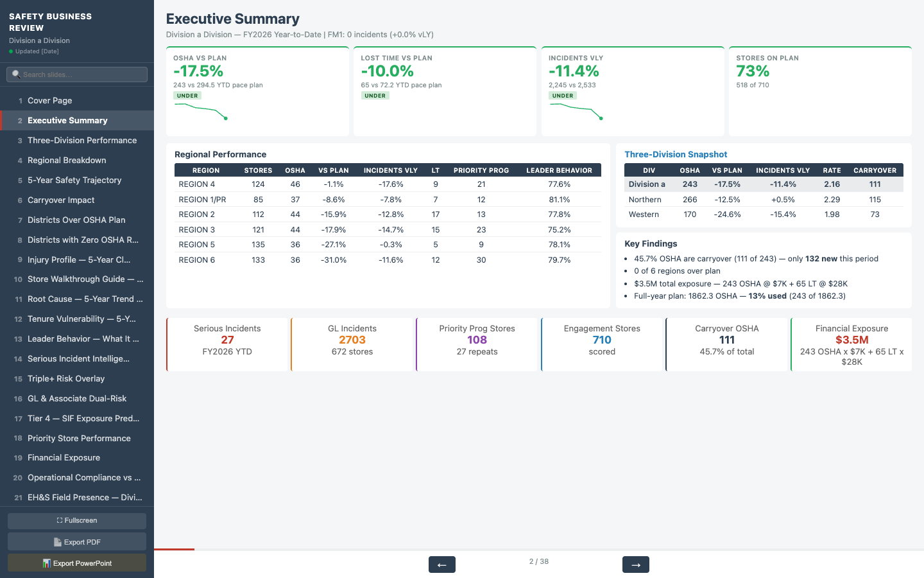The width and height of the screenshot is (924, 578).
Task: Open the Three-Division Snapshot link
Action: (676, 154)
